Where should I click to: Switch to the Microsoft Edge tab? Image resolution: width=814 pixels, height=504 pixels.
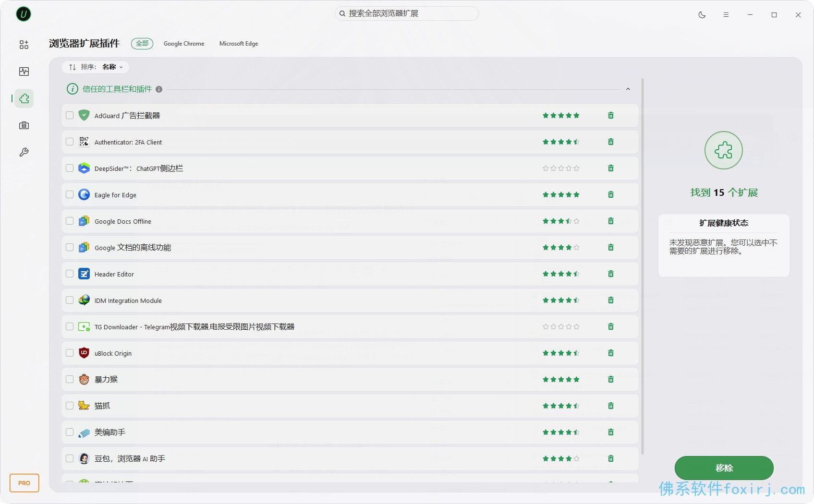239,44
